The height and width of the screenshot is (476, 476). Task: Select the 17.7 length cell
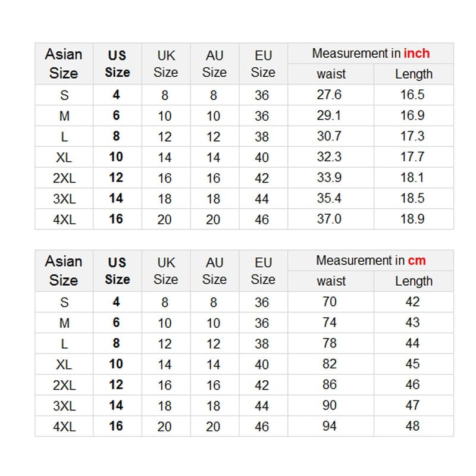point(412,157)
